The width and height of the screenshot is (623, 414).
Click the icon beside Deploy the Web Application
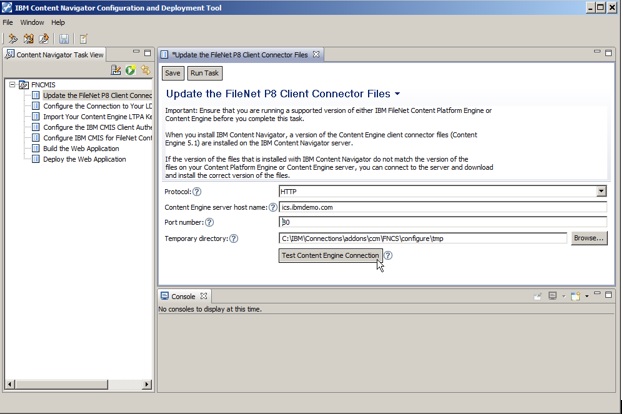click(x=36, y=159)
